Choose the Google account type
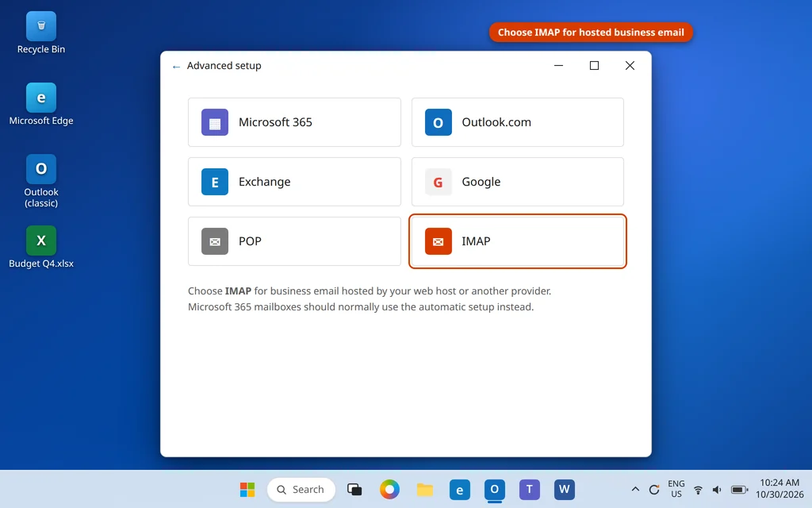 (517, 182)
